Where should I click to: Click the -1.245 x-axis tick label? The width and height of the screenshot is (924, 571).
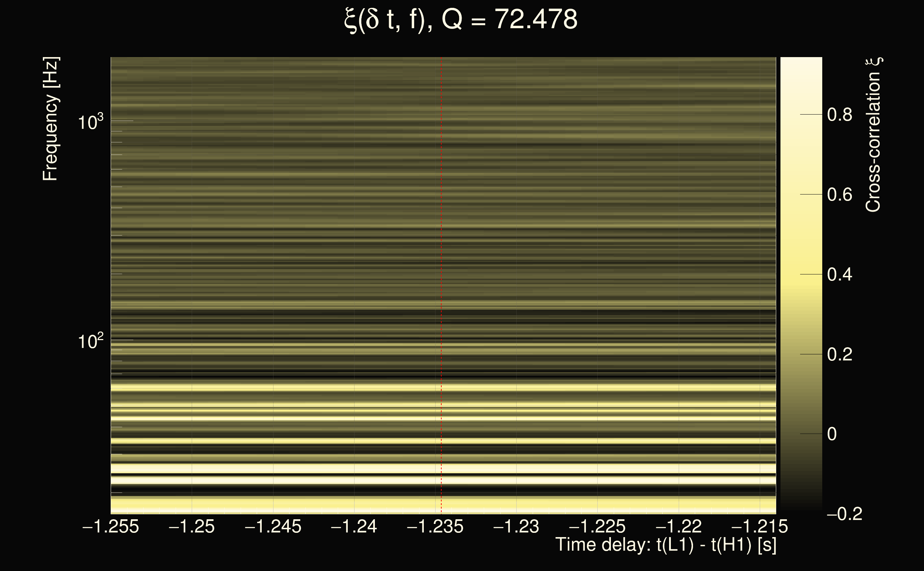pyautogui.click(x=273, y=526)
